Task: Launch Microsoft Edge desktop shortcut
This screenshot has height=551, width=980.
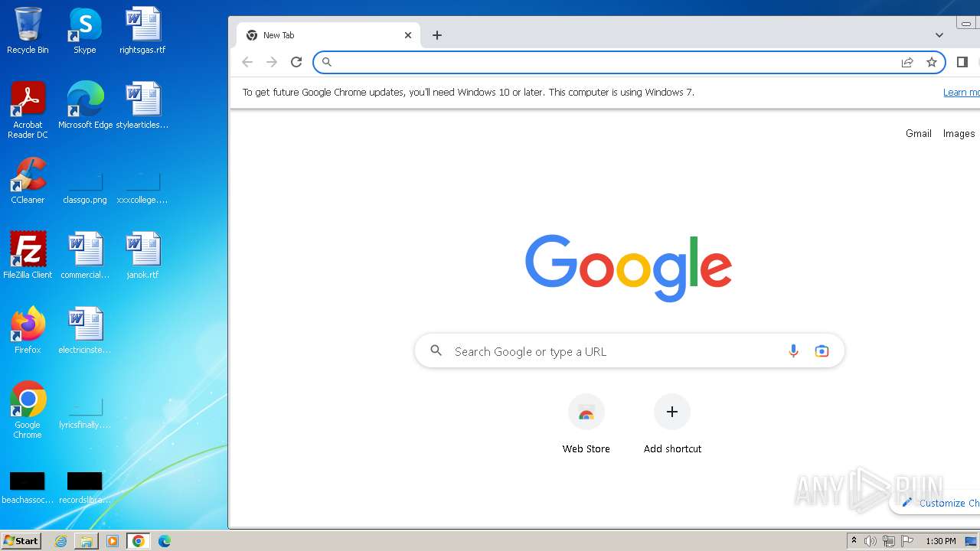Action: tap(85, 106)
